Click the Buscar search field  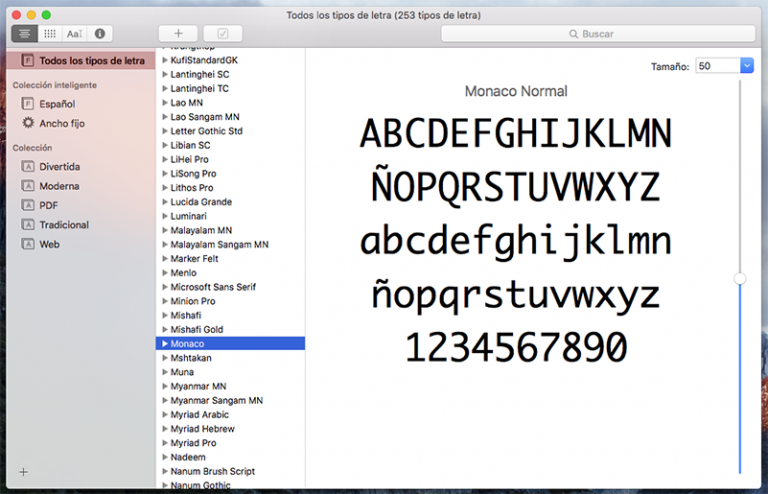tap(597, 34)
